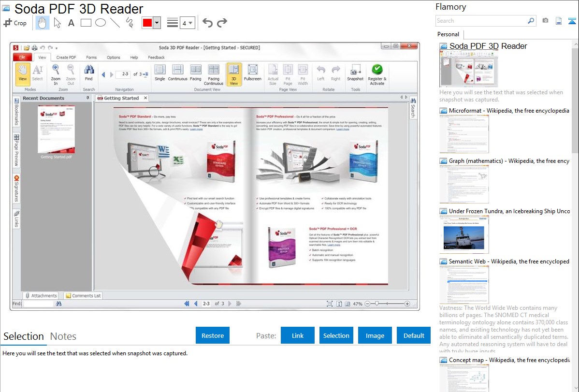The height and width of the screenshot is (392, 579).
Task: Undo the last annotation
Action: pyautogui.click(x=207, y=23)
